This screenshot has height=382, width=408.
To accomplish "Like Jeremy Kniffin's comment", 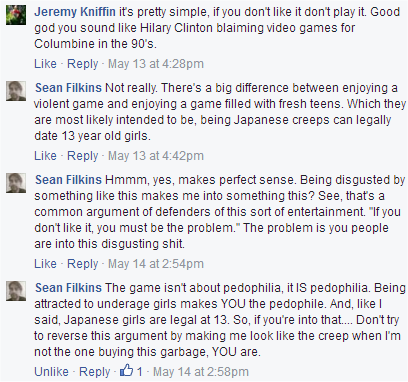I will point(45,63).
